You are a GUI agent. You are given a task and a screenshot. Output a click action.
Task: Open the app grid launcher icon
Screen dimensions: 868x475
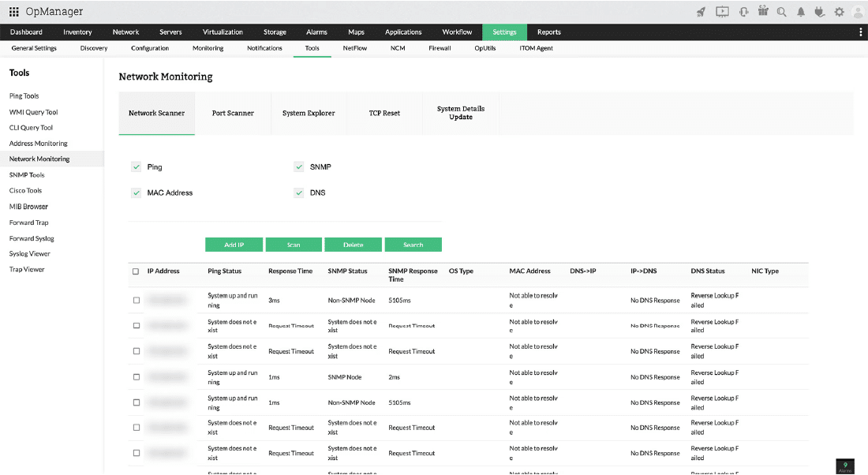click(14, 12)
